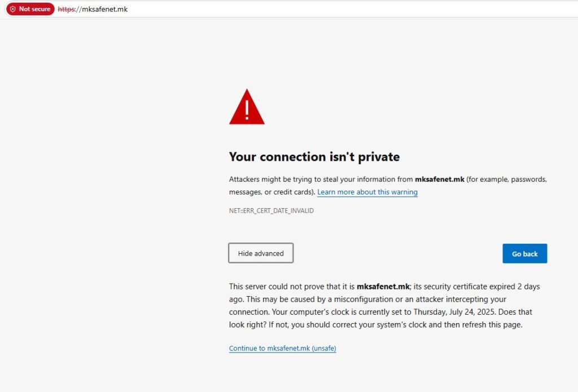
Task: Click the red warning triangle icon
Action: [x=247, y=107]
